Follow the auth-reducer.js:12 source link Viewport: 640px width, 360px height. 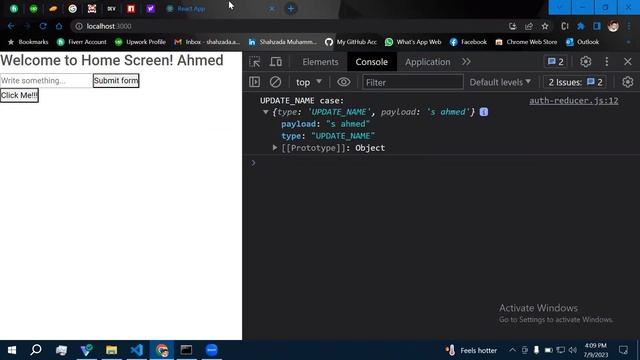573,100
